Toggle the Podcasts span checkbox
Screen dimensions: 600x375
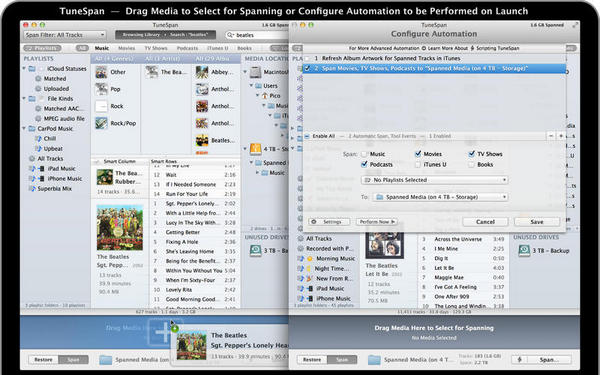[x=364, y=165]
